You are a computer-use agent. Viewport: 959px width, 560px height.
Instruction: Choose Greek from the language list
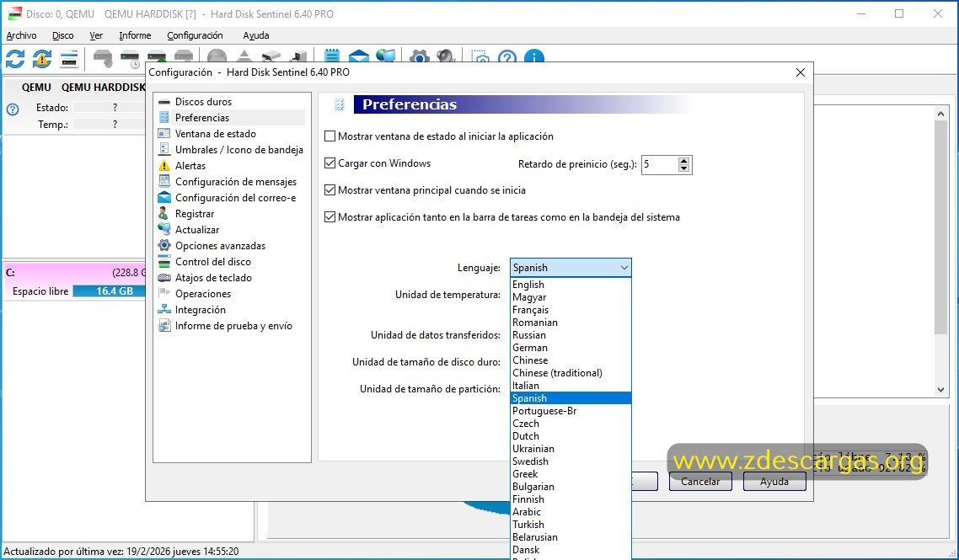click(x=571, y=474)
